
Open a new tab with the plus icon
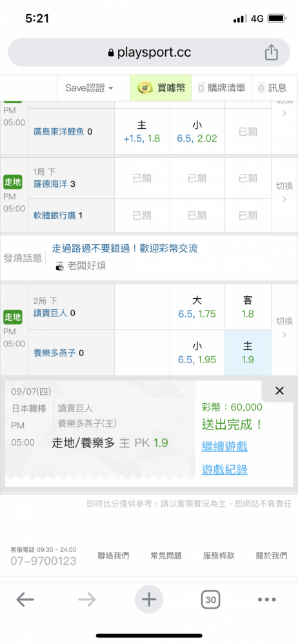(x=149, y=600)
